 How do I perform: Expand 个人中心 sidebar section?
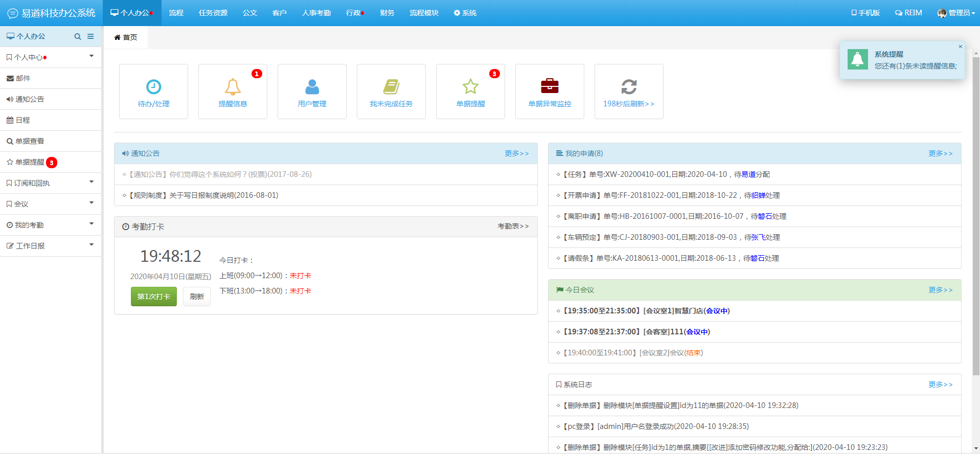51,57
